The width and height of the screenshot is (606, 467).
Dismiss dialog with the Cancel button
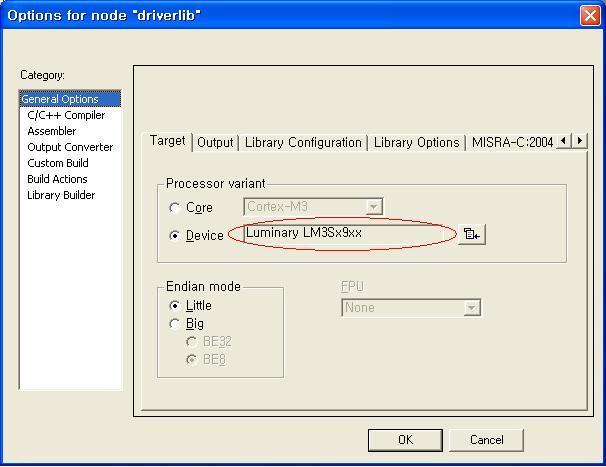tap(486, 440)
